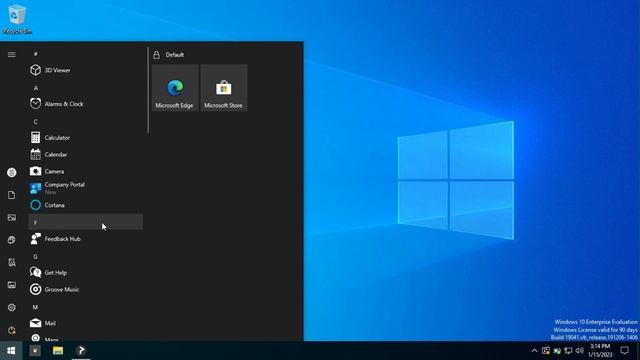
Task: Open Calculator from the app list
Action: pyautogui.click(x=86, y=138)
